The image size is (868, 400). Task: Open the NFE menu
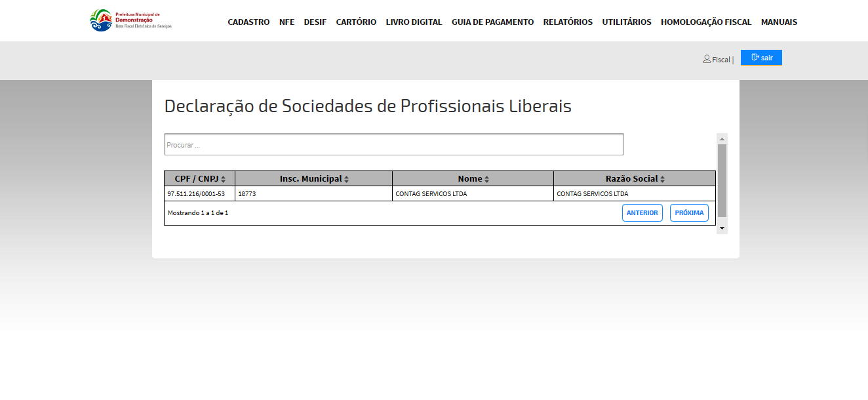click(x=286, y=22)
